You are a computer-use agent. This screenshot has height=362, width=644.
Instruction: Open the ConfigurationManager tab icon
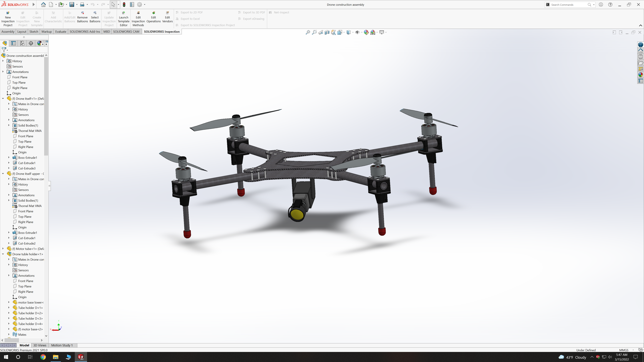point(22,43)
